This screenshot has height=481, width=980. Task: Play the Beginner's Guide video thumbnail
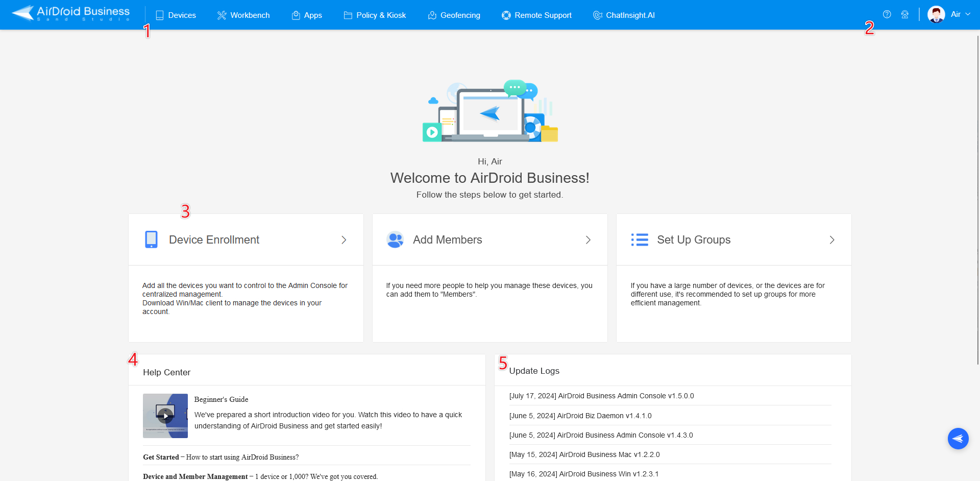click(165, 416)
